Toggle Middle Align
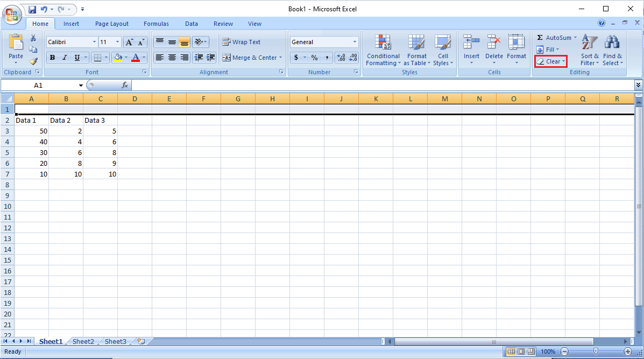This screenshot has width=644, height=359. click(x=172, y=42)
